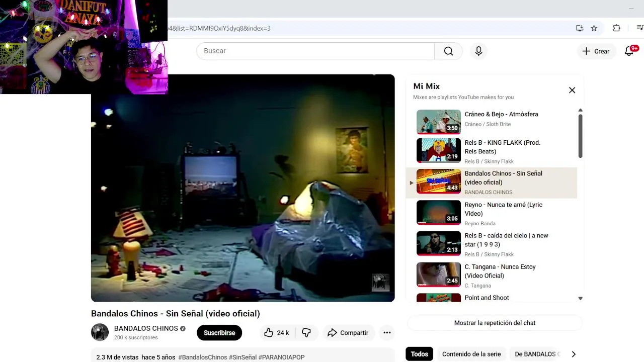Open the browser extensions puzzle icon
Image resolution: width=644 pixels, height=362 pixels.
coord(616,28)
